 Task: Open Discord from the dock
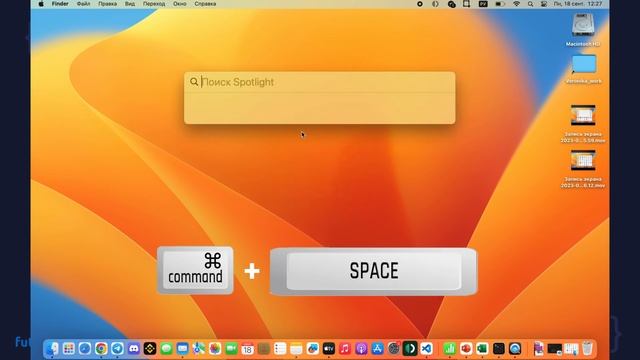tap(134, 348)
